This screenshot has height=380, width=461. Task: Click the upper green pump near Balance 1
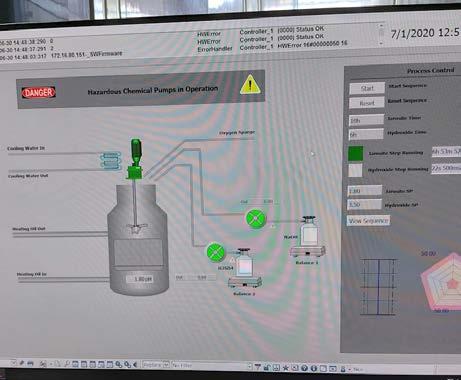coord(256,219)
